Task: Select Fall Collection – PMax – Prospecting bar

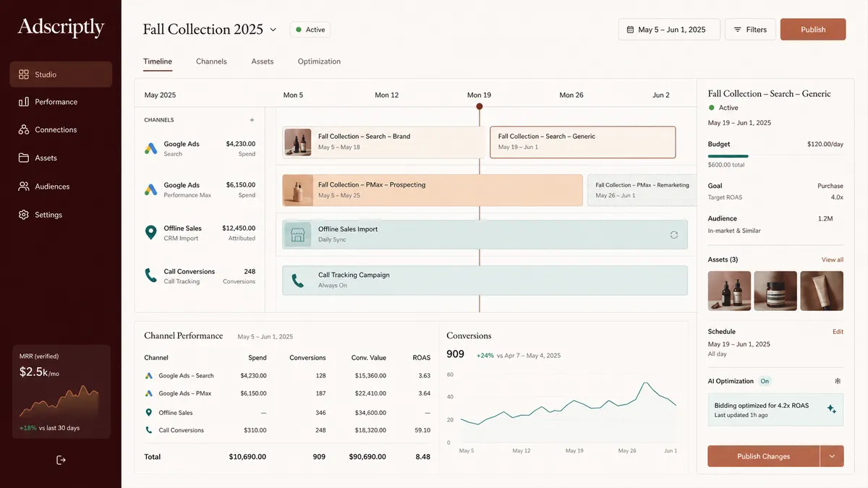Action: tap(432, 190)
